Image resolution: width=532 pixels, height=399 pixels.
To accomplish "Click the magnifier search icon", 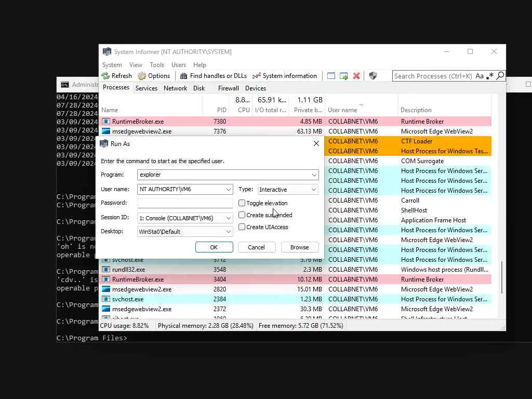I will tap(500, 76).
